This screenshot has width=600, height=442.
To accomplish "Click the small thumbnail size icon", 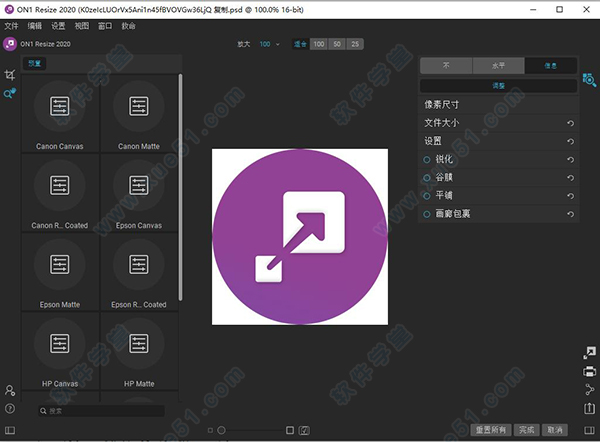I will (x=210, y=431).
